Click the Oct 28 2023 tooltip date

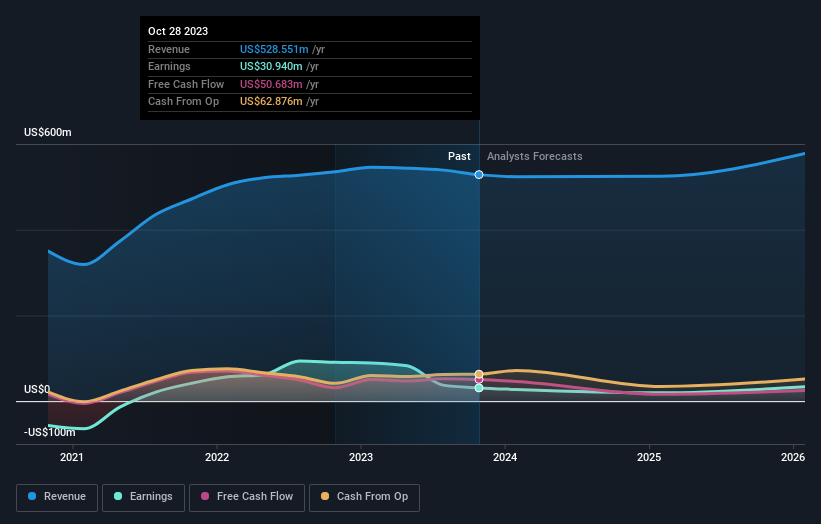point(178,31)
